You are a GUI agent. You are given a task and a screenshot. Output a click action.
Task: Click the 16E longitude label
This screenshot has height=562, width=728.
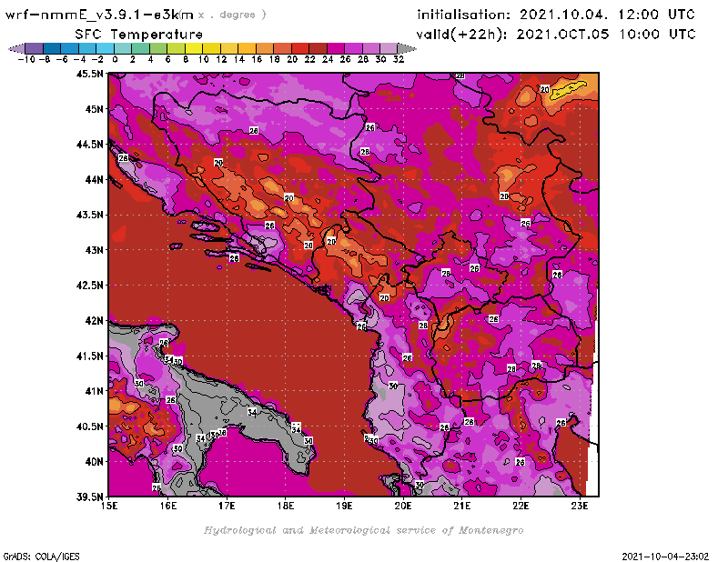coord(168,506)
